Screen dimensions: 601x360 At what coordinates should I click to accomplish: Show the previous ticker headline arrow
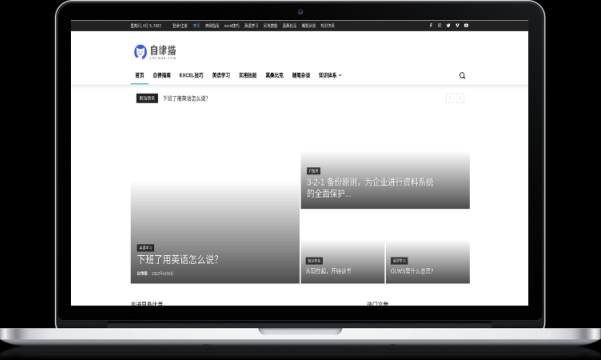tap(450, 99)
